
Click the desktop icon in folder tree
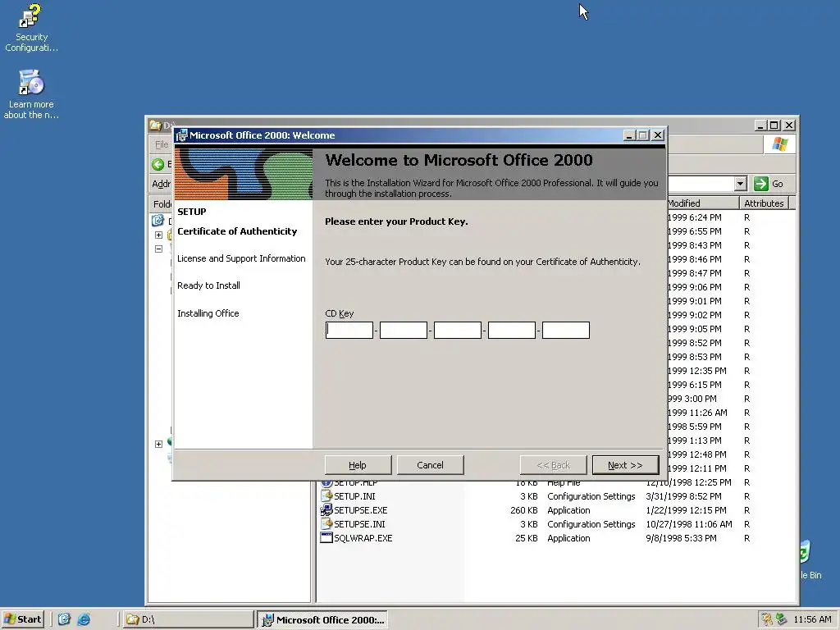[x=157, y=220]
